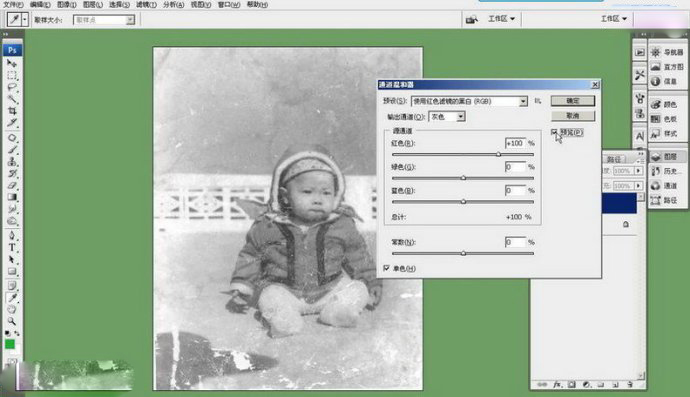Select the Move tool
The width and height of the screenshot is (690, 397).
coord(12,63)
